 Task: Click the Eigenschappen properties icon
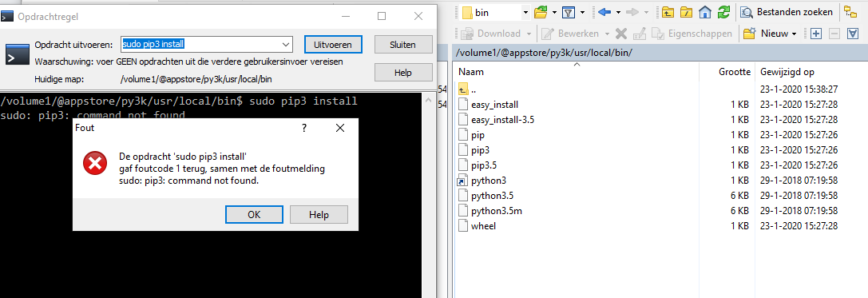658,34
